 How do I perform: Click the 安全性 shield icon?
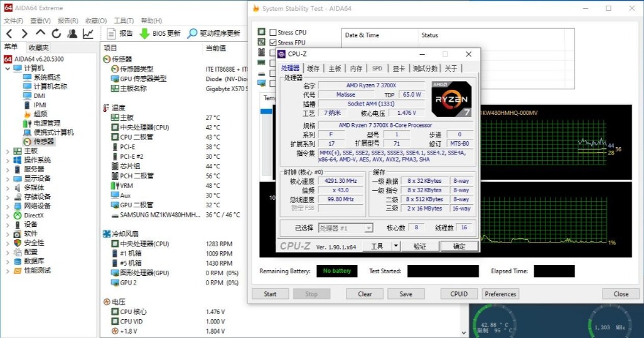(x=17, y=243)
